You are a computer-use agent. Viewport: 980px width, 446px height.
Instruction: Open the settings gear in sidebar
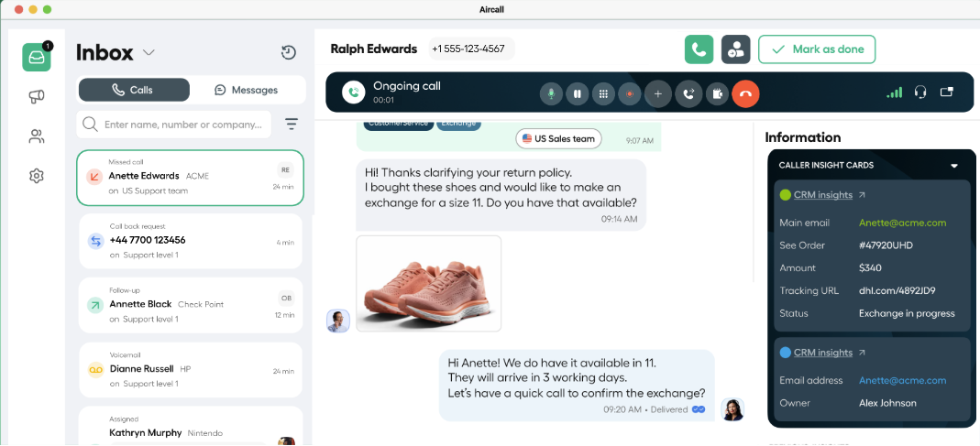[37, 176]
